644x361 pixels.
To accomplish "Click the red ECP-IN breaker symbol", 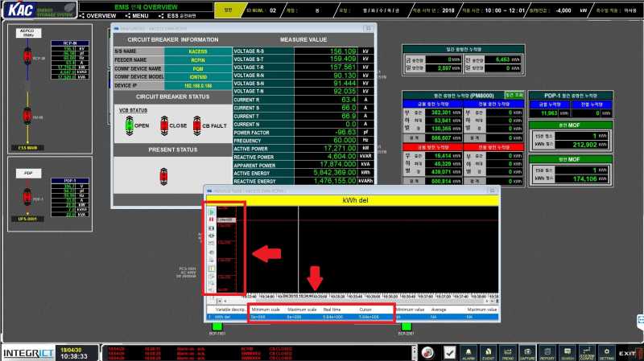I will point(27,56).
